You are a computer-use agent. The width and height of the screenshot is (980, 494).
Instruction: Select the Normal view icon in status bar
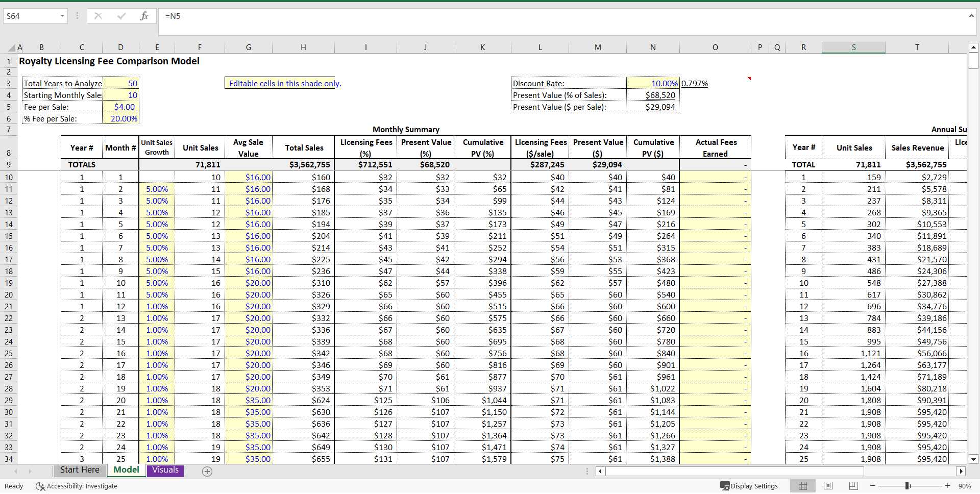pyautogui.click(x=803, y=486)
